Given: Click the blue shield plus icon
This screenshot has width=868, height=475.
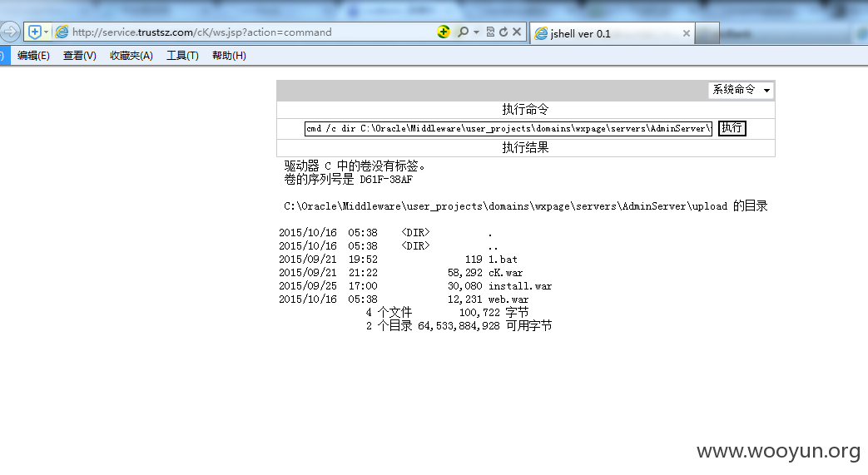Looking at the screenshot, I should 34,32.
